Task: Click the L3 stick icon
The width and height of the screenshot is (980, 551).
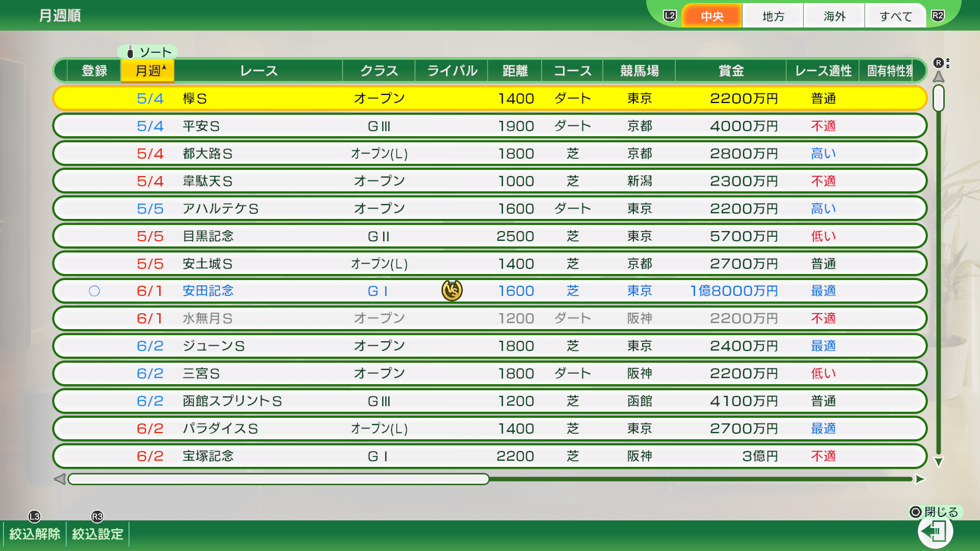Action: click(34, 516)
